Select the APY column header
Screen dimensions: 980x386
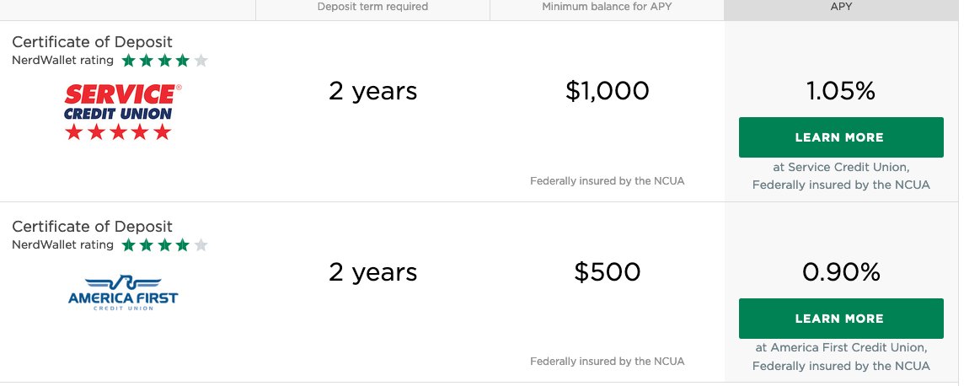[x=840, y=7]
